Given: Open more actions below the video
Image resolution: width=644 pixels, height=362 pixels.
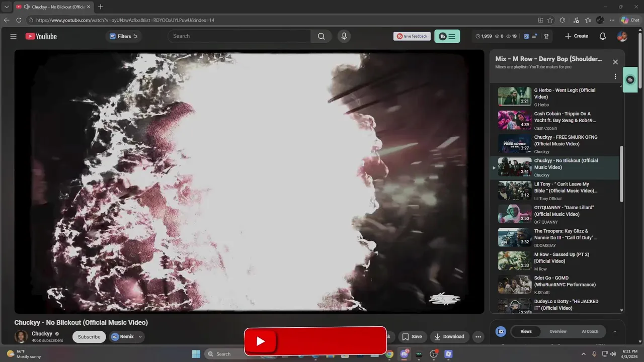Looking at the screenshot, I should coord(478,337).
